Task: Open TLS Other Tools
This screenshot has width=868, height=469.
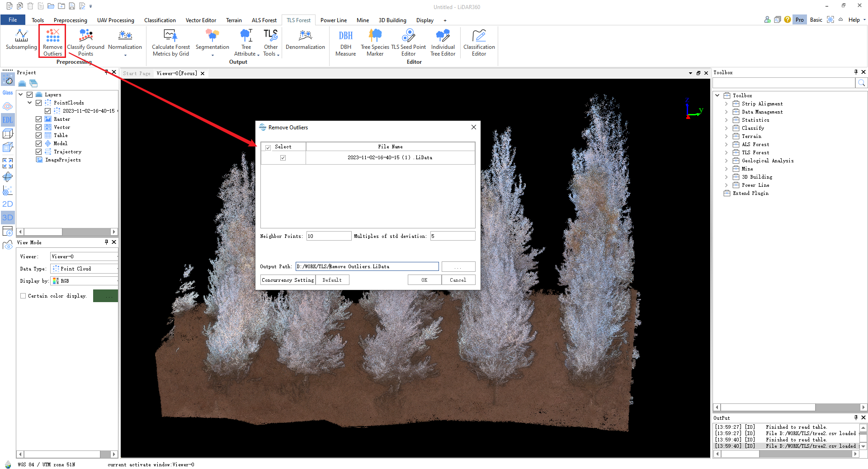Action: click(271, 43)
